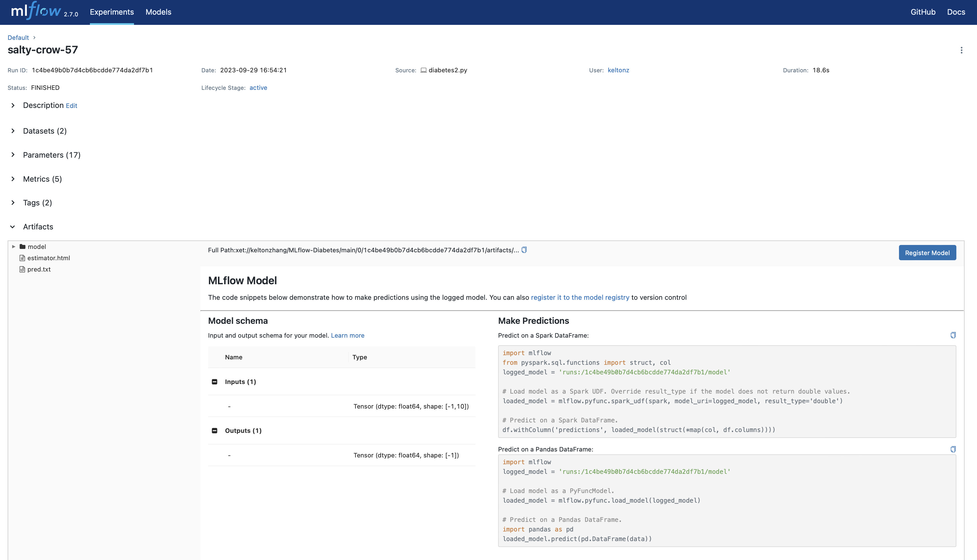Click the active lifecycle stage link
This screenshot has width=977, height=560.
click(258, 88)
